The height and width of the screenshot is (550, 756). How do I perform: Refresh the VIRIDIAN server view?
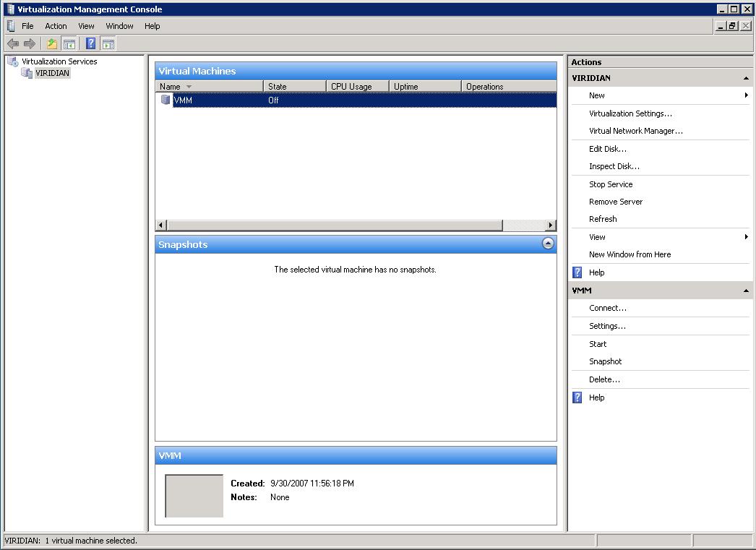coord(603,219)
